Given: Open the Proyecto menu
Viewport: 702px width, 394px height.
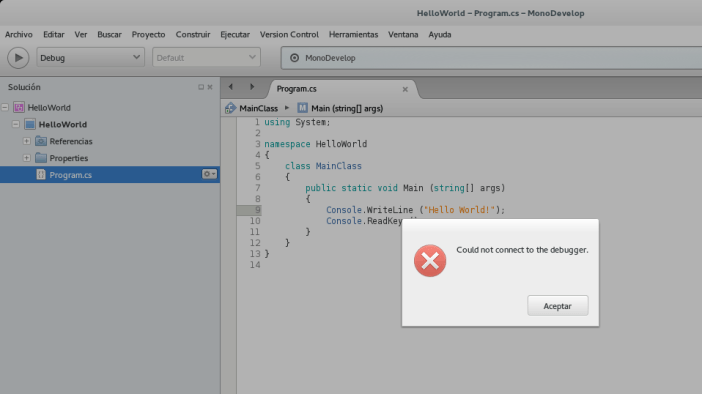Looking at the screenshot, I should click(148, 34).
